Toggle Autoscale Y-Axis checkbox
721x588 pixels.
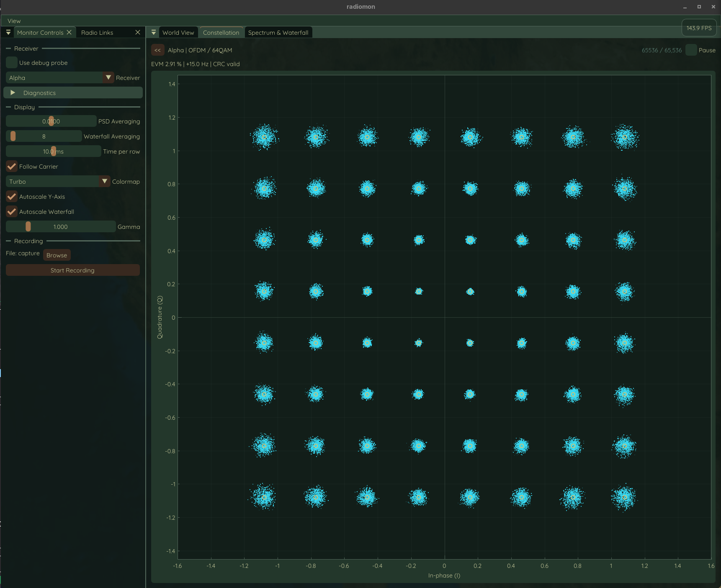(12, 197)
